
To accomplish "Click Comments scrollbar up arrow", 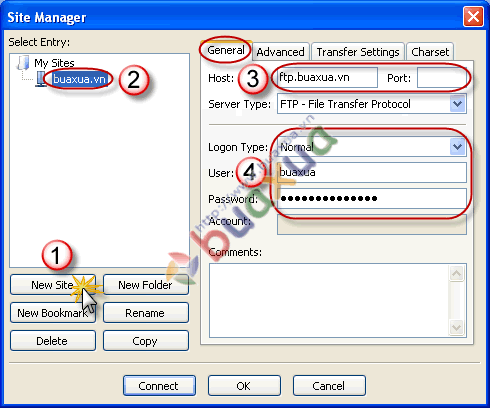I will pos(456,274).
